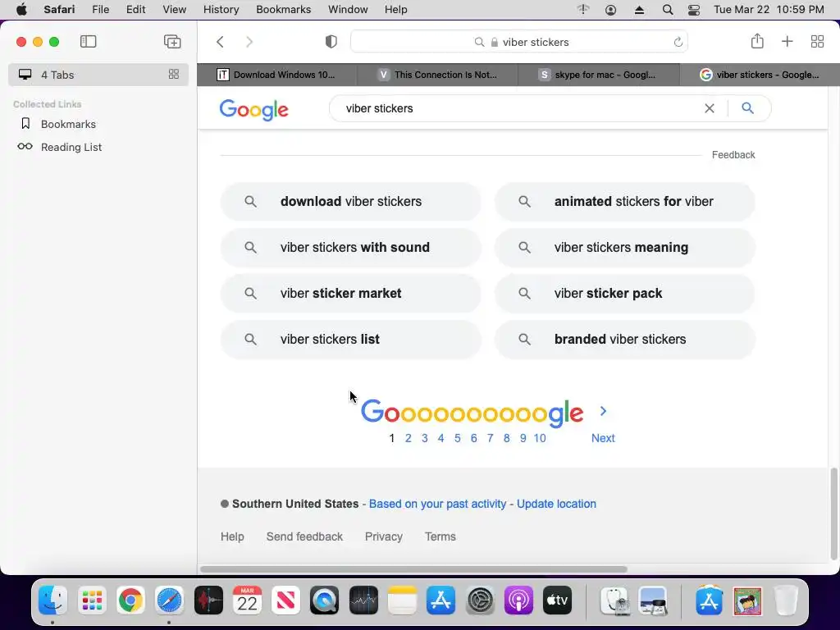Open Stocks app in the Dock
Viewport: 840px width, 630px height.
point(363,600)
